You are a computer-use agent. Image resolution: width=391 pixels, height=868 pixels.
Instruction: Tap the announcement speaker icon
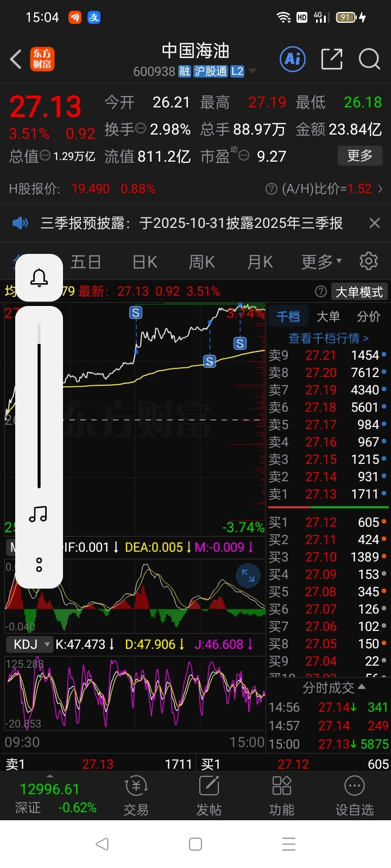pyautogui.click(x=20, y=223)
